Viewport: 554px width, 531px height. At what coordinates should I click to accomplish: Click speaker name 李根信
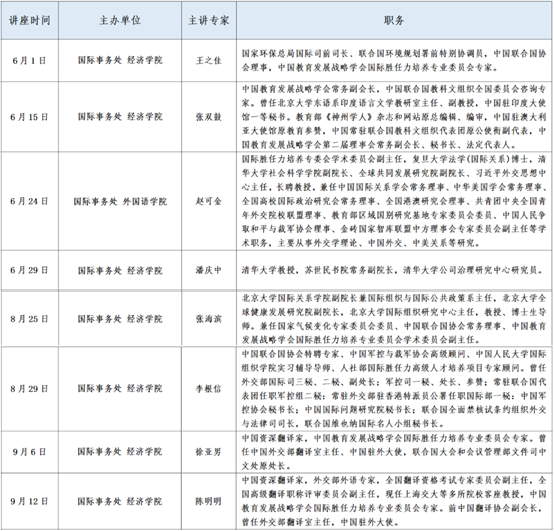[209, 389]
